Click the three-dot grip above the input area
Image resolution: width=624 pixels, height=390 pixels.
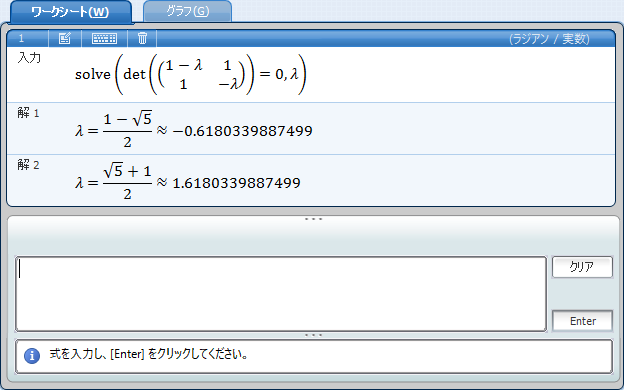pyautogui.click(x=313, y=219)
